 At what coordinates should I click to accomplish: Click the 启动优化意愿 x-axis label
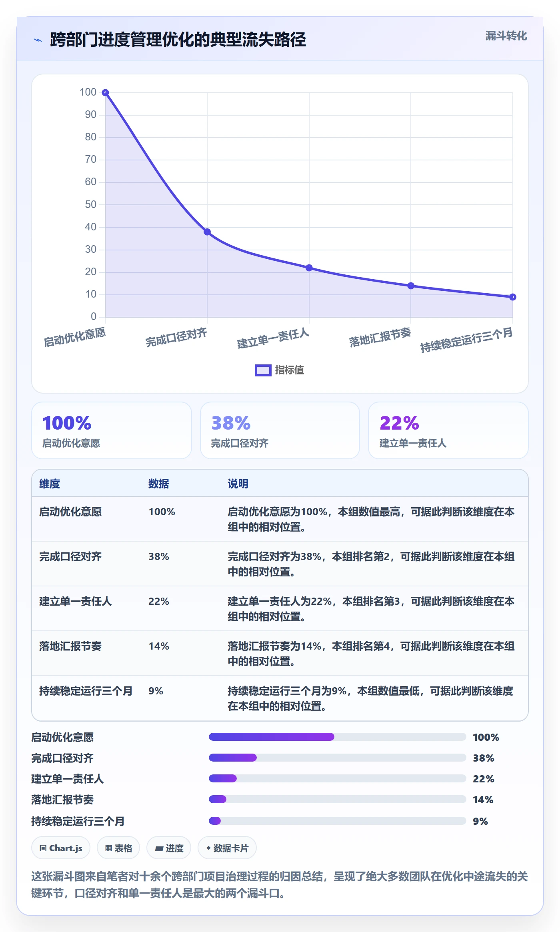(75, 337)
